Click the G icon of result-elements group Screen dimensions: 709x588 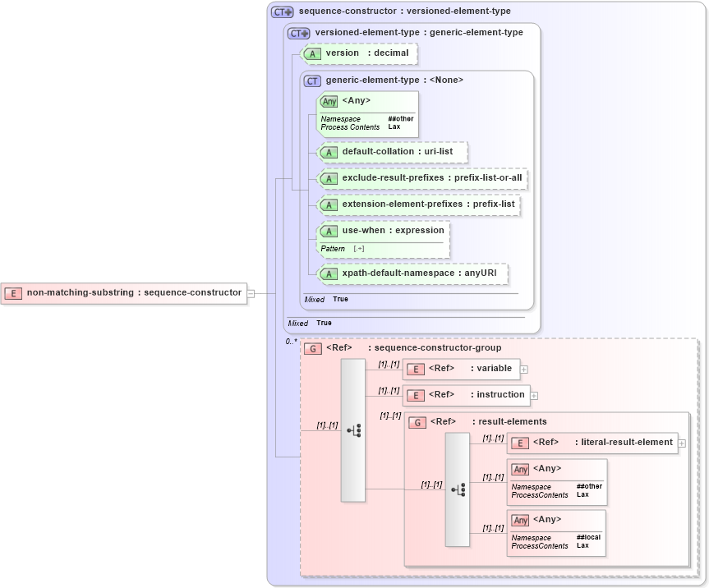(x=418, y=421)
